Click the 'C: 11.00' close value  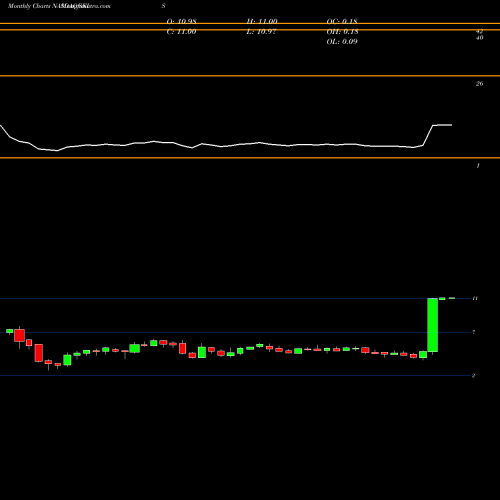click(x=181, y=32)
